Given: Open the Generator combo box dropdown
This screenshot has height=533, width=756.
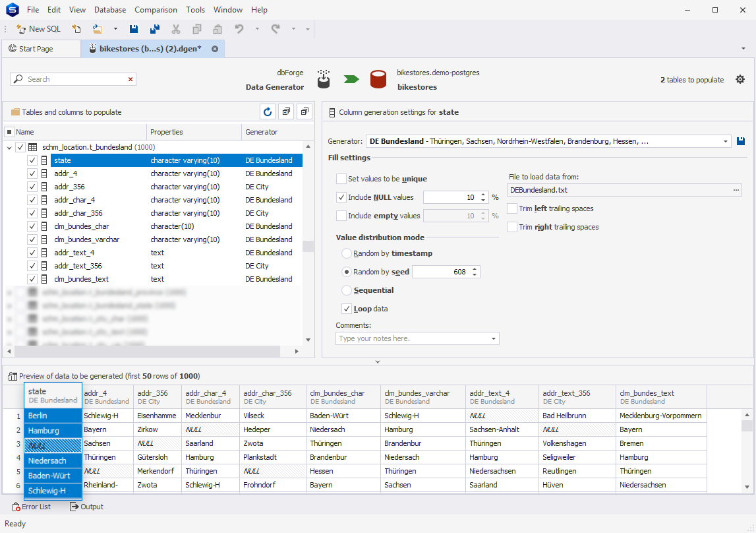Looking at the screenshot, I should coord(725,141).
